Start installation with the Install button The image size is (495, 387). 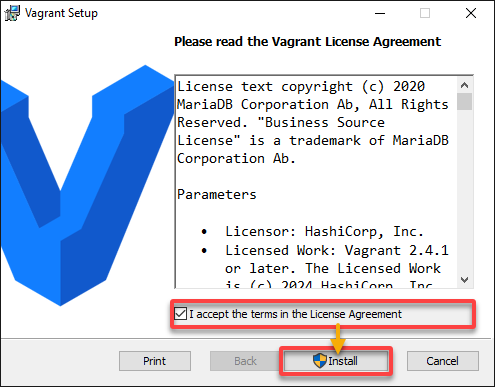(x=336, y=361)
